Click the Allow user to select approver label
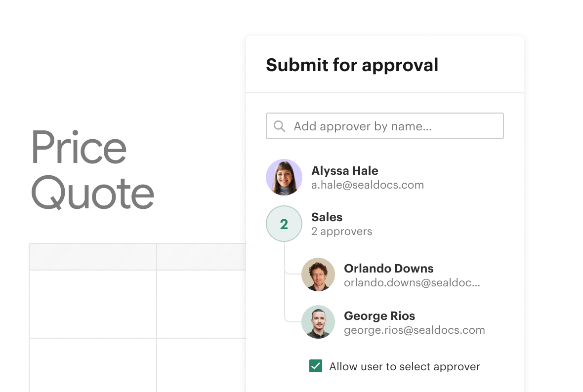The width and height of the screenshot is (583, 392). pyautogui.click(x=405, y=367)
